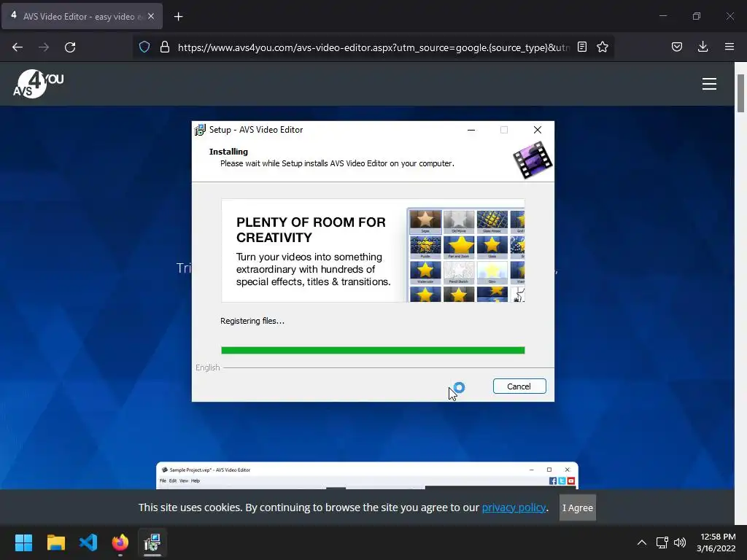
Task: Go back in Firefox
Action: point(18,47)
